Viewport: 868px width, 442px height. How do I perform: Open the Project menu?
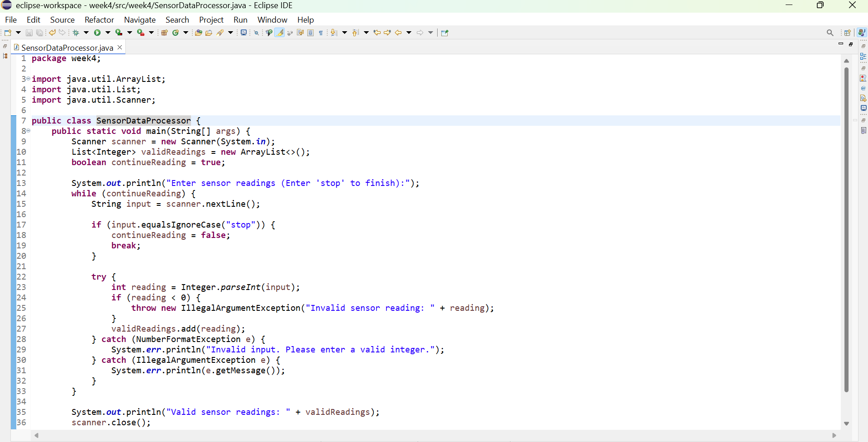click(211, 20)
